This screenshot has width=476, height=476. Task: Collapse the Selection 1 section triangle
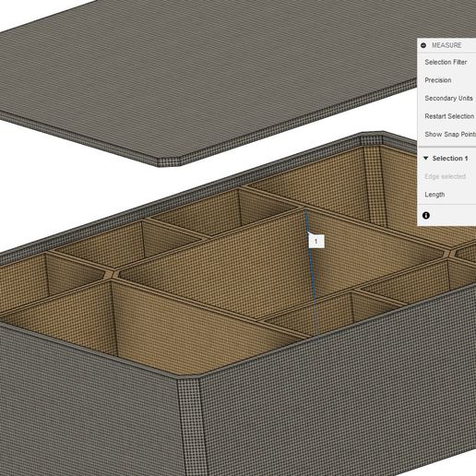(x=426, y=158)
